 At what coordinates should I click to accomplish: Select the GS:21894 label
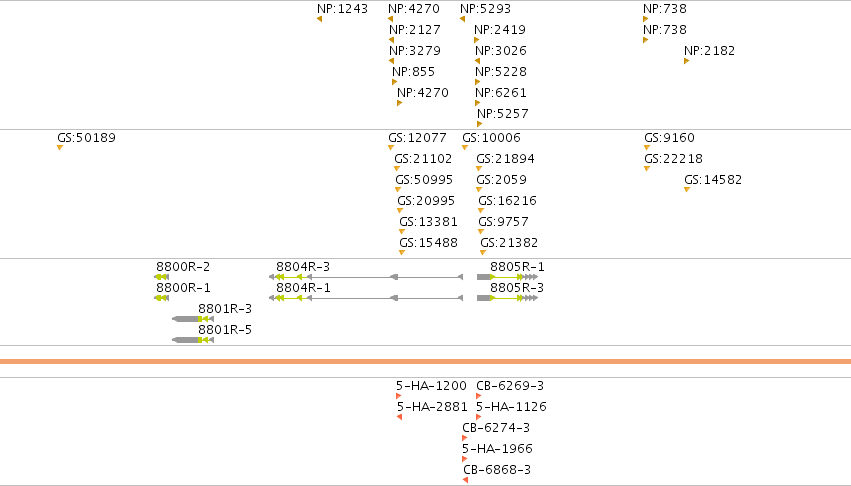(505, 159)
